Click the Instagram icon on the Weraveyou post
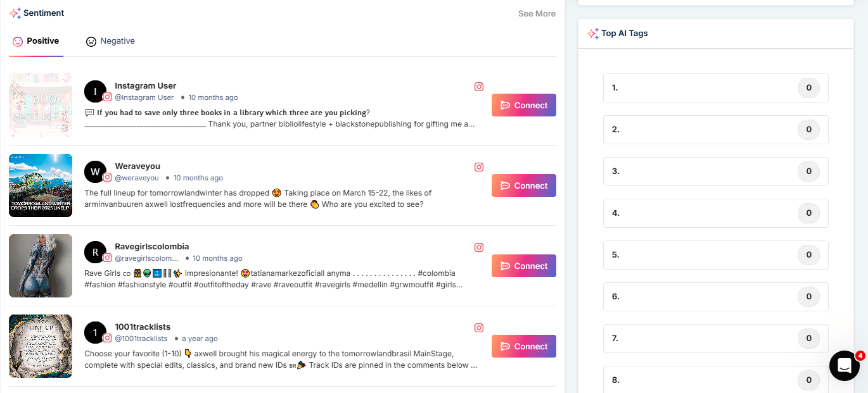868x393 pixels. coord(479,167)
